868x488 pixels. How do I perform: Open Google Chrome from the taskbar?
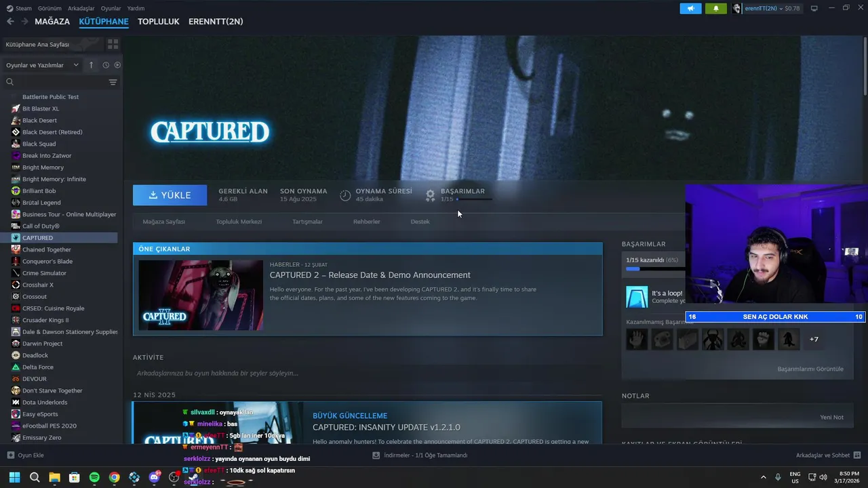click(x=114, y=477)
